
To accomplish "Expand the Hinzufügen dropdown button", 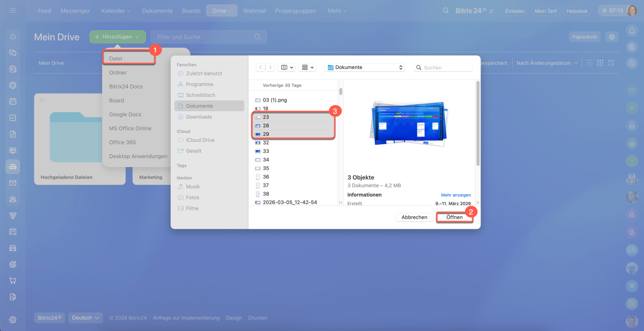I will [118, 37].
